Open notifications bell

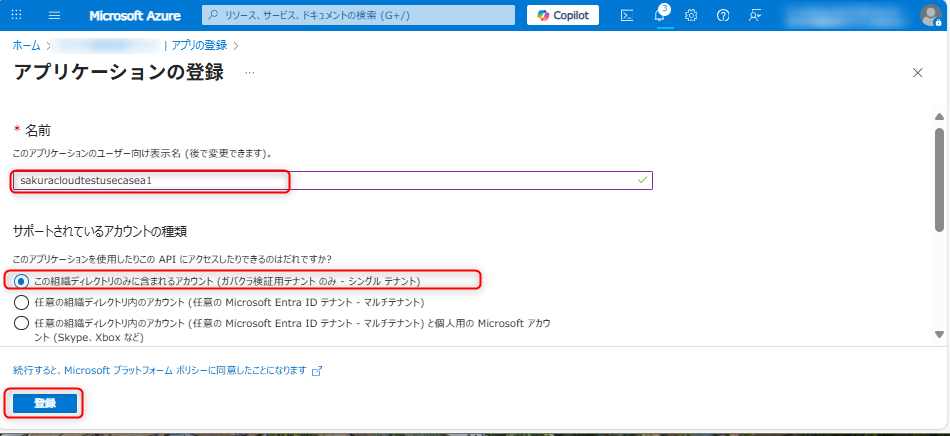[x=660, y=15]
